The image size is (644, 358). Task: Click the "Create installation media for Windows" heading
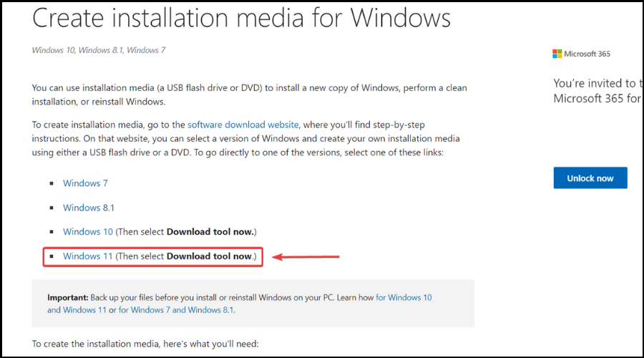pyautogui.click(x=242, y=18)
